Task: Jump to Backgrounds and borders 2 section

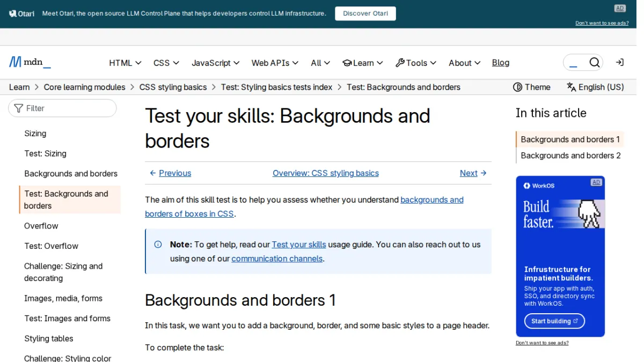Action: pos(570,156)
